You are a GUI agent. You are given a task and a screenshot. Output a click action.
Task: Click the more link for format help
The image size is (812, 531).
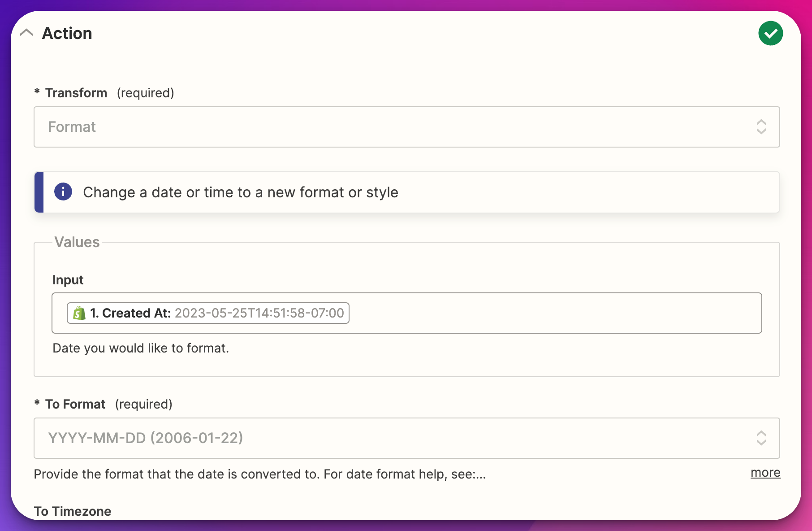tap(765, 473)
